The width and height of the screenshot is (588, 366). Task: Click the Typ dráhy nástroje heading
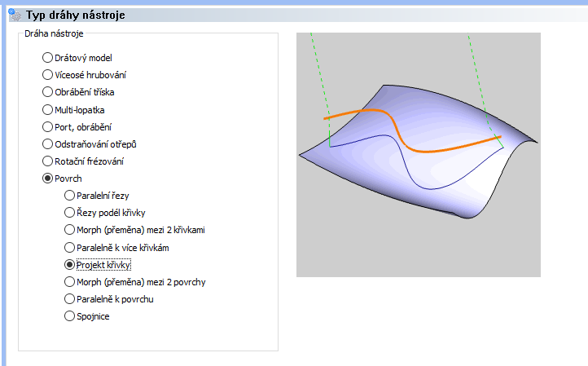[x=76, y=15]
